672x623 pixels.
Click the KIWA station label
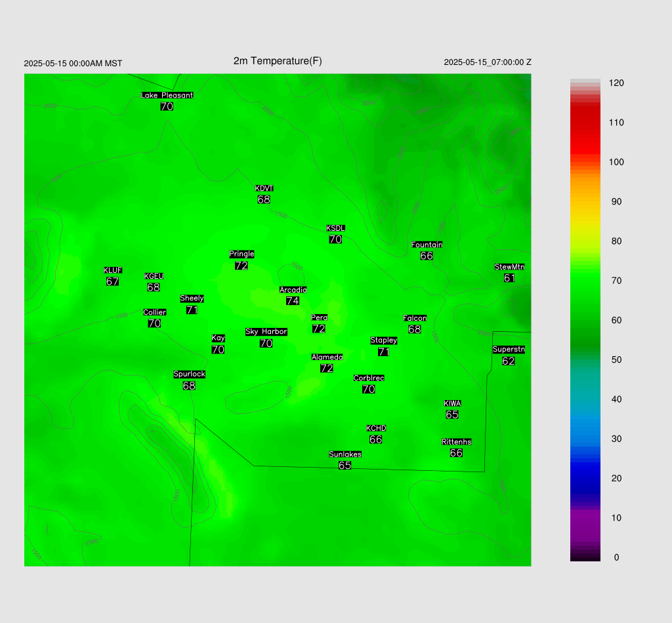pyautogui.click(x=453, y=403)
